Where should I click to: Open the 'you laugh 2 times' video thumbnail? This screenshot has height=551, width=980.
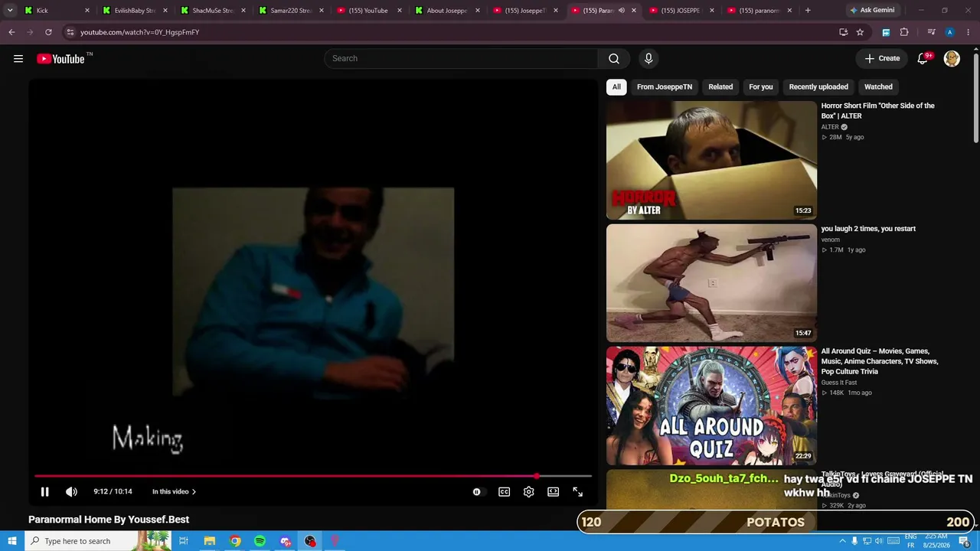(x=711, y=283)
